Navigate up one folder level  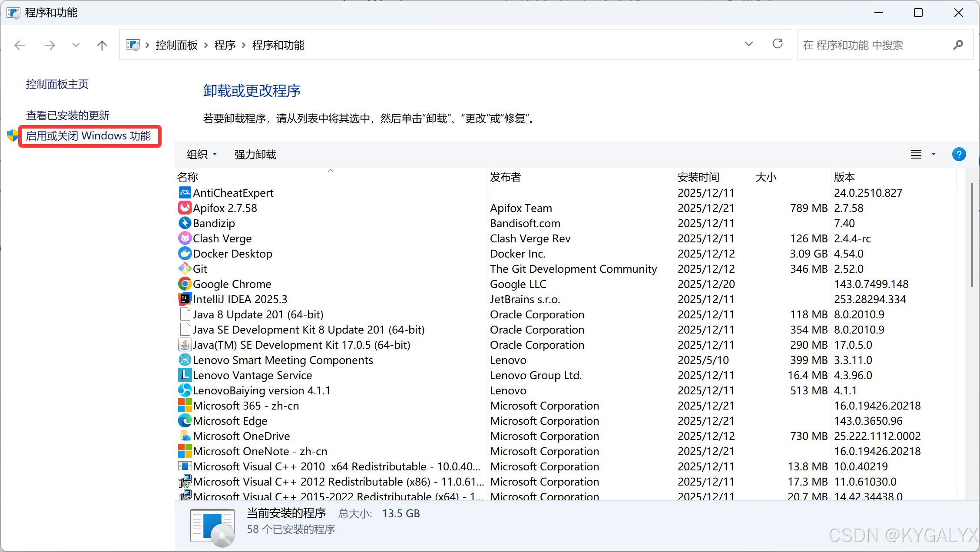pos(102,45)
